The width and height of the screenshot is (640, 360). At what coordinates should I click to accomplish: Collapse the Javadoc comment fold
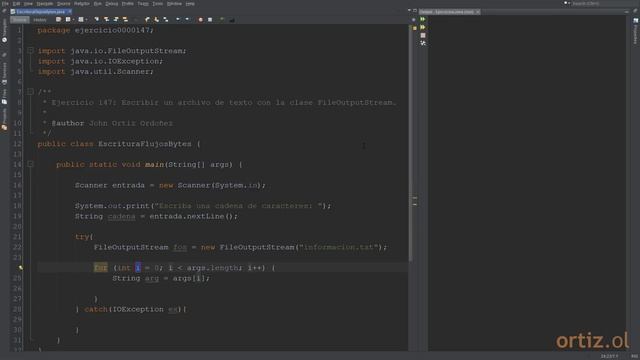[x=30, y=92]
